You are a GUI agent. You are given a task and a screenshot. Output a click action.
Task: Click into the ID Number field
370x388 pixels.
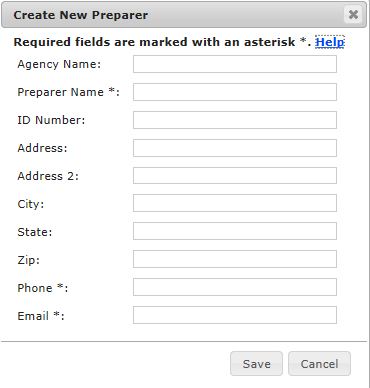235,120
